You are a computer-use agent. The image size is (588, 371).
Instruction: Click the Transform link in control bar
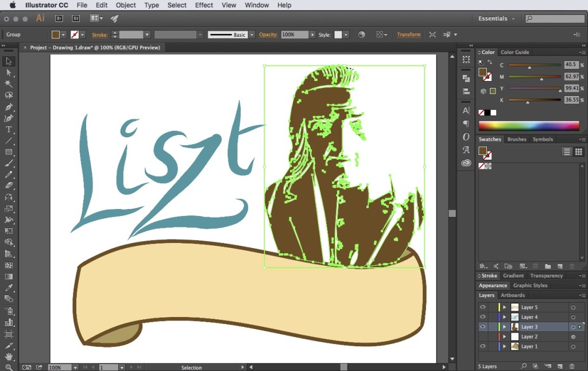point(409,34)
